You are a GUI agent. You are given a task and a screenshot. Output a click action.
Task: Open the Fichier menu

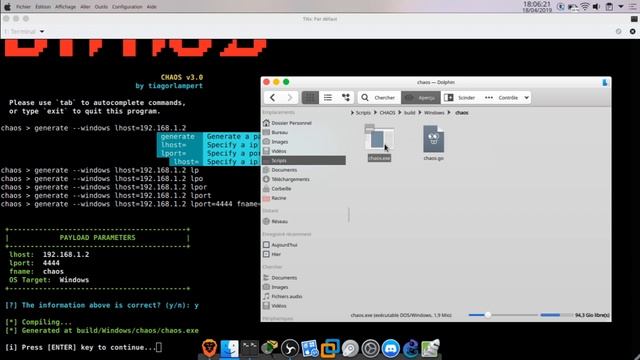point(23,7)
